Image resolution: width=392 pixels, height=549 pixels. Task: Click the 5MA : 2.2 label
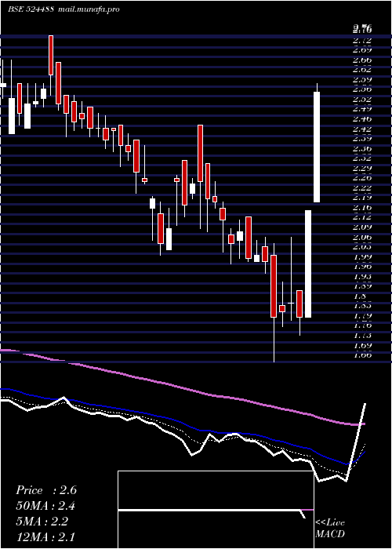42,522
